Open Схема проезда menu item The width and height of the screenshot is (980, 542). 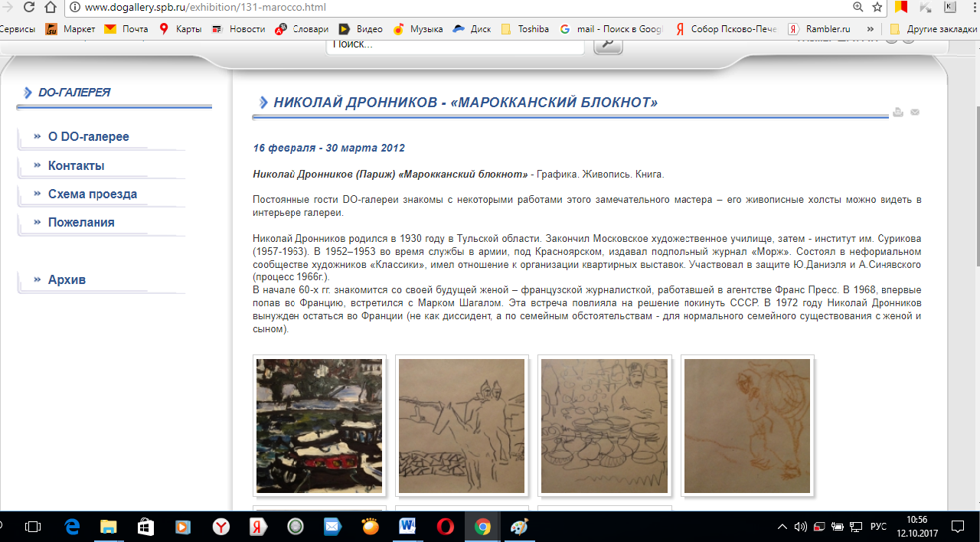tap(92, 194)
